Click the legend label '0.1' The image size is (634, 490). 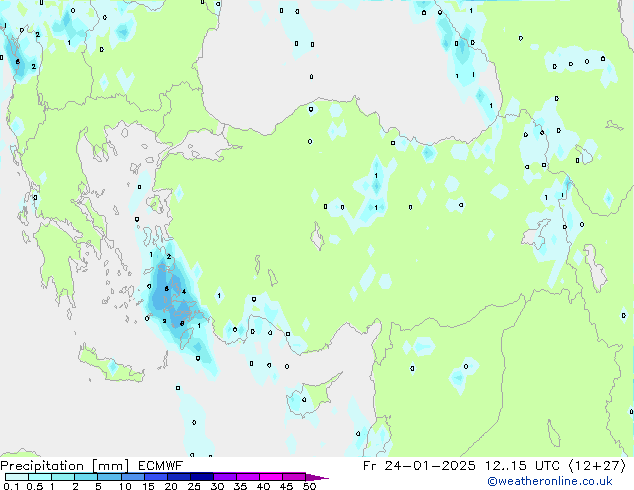(11, 486)
